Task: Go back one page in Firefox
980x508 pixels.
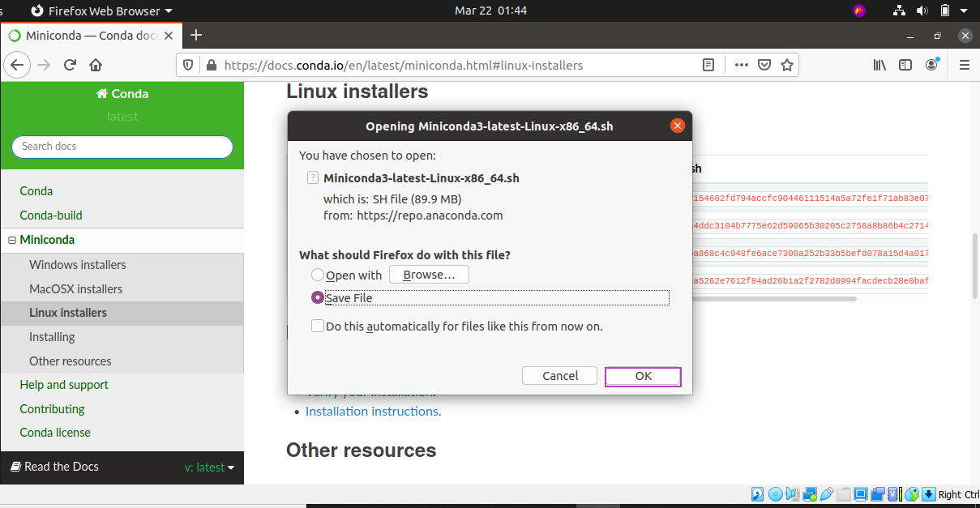Action: click(x=18, y=65)
